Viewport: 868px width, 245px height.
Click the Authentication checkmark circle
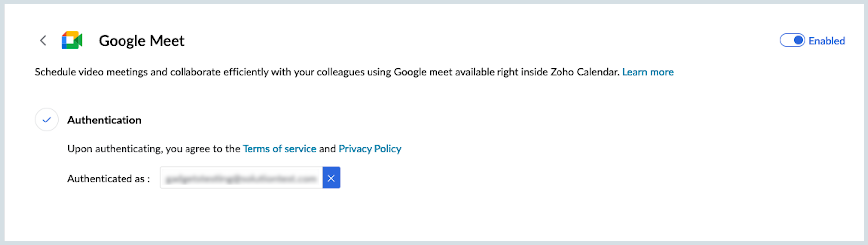(x=47, y=120)
